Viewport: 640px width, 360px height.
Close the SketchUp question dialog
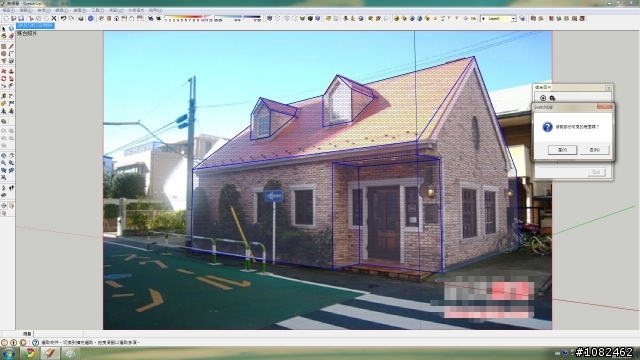tap(604, 107)
